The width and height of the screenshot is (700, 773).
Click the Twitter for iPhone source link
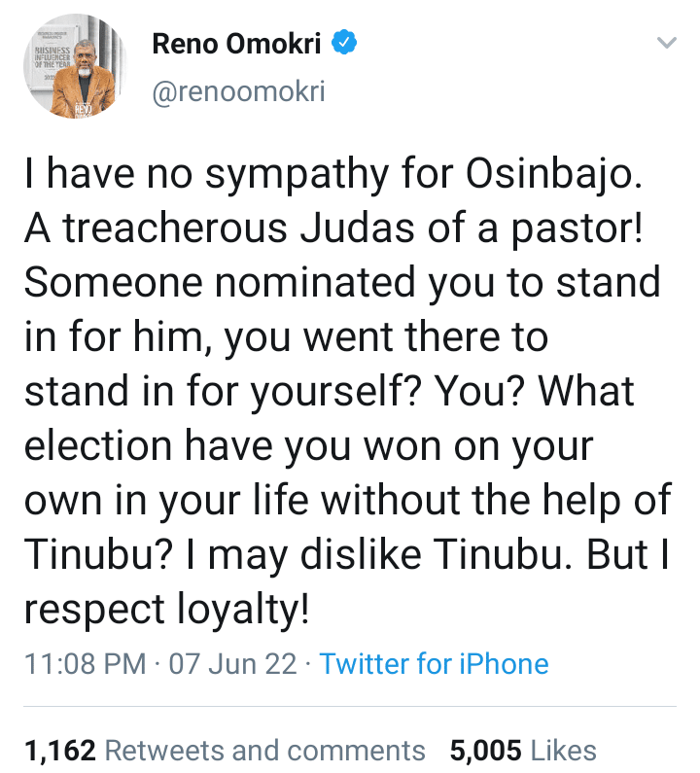434,664
